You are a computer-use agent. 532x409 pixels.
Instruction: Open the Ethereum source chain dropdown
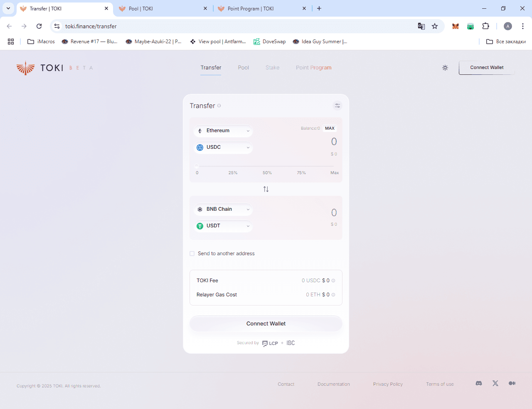tap(223, 131)
